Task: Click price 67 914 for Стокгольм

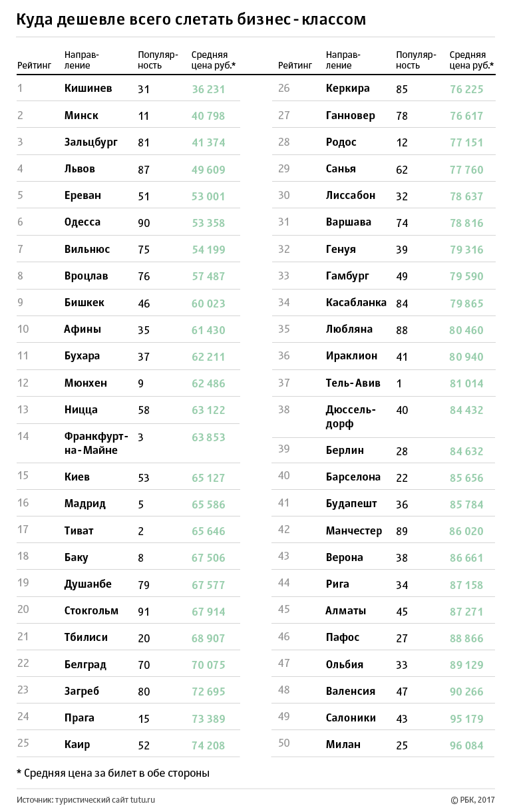Action: coord(208,611)
